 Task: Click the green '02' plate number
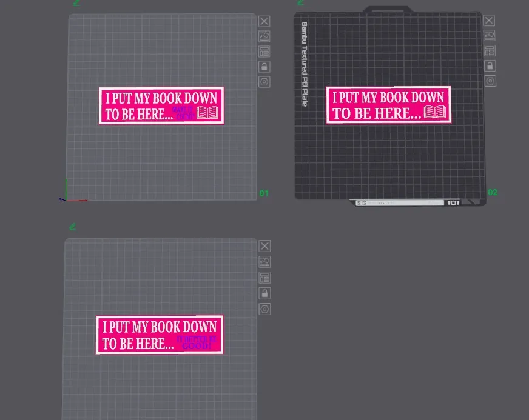click(x=493, y=192)
